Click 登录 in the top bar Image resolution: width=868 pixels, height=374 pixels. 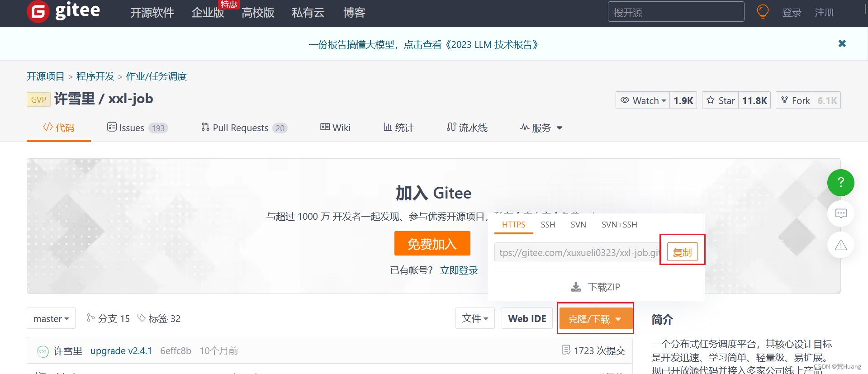792,13
